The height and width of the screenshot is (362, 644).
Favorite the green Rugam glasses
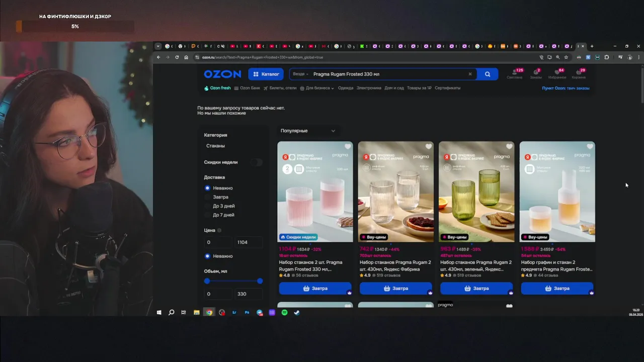point(509,147)
